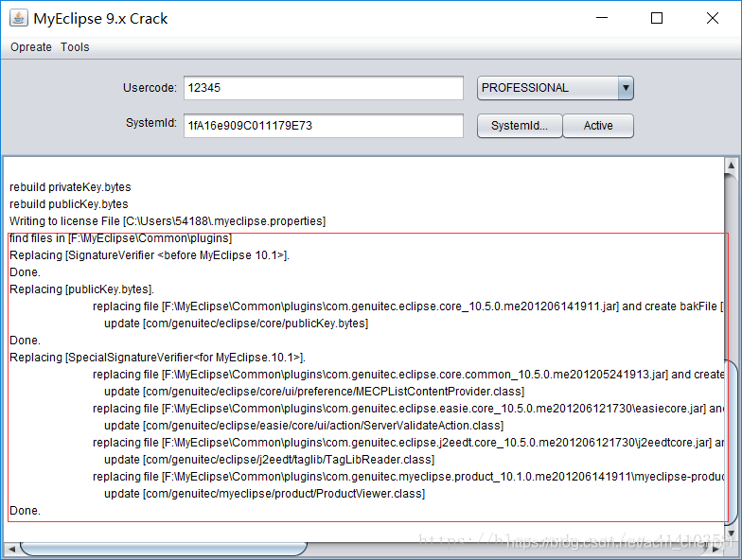Screen dimensions: 742x560
Task: Close the MyEclipse 9.x Crack window
Action: click(712, 19)
